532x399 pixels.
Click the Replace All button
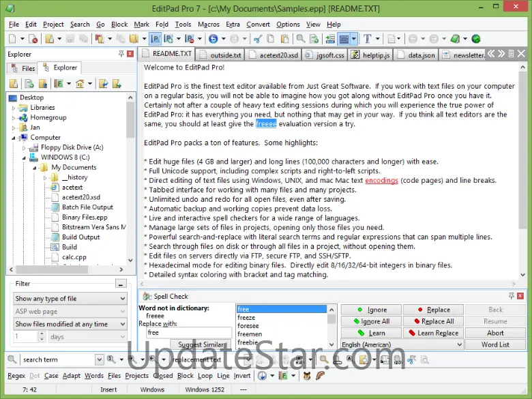click(x=433, y=321)
